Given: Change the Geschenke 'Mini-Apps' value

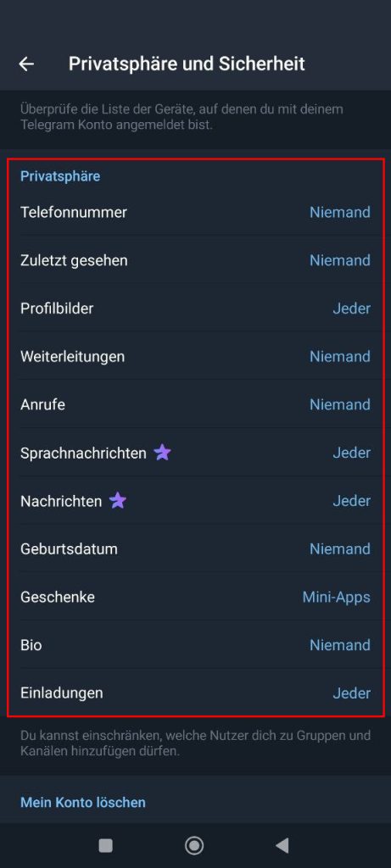Looking at the screenshot, I should (x=336, y=598).
